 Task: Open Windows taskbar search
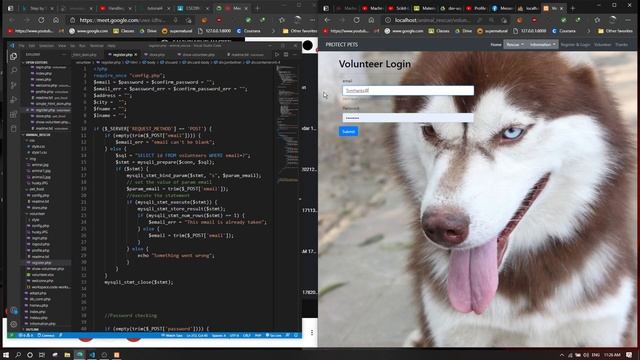(x=18, y=355)
